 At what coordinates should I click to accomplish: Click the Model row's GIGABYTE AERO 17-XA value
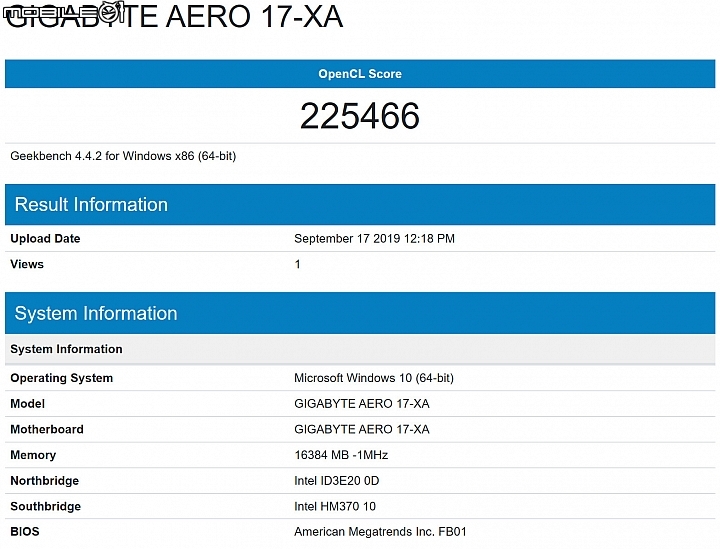point(361,404)
